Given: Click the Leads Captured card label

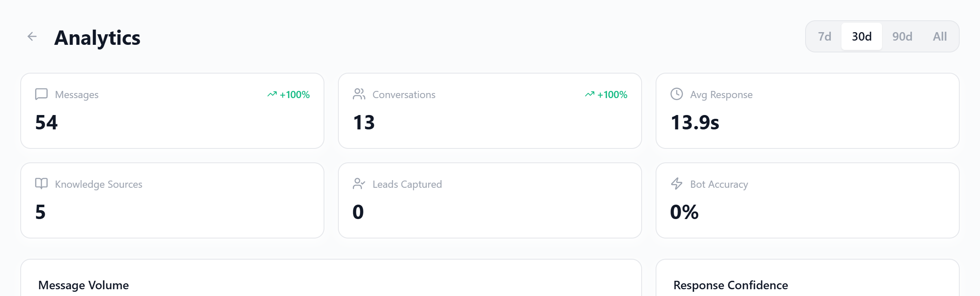Looking at the screenshot, I should pyautogui.click(x=407, y=184).
